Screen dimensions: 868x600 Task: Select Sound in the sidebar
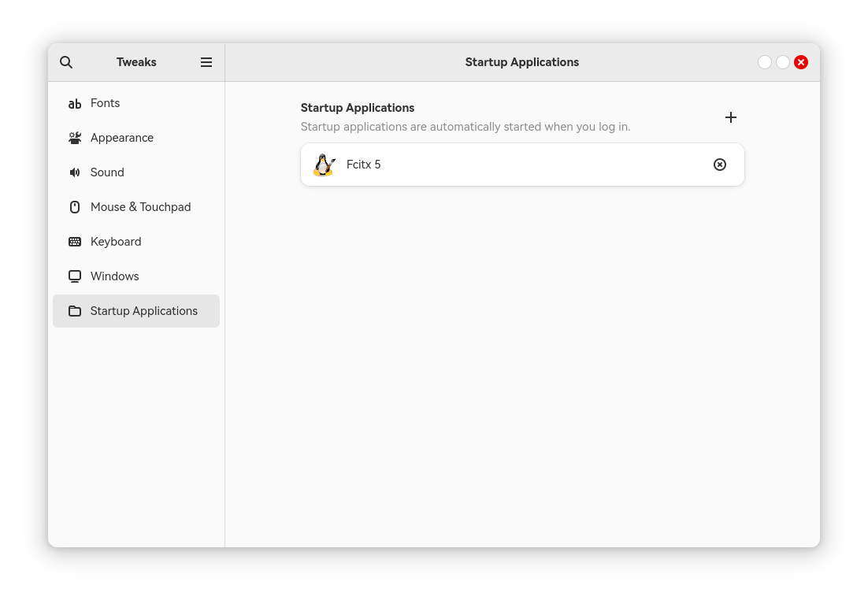(107, 172)
